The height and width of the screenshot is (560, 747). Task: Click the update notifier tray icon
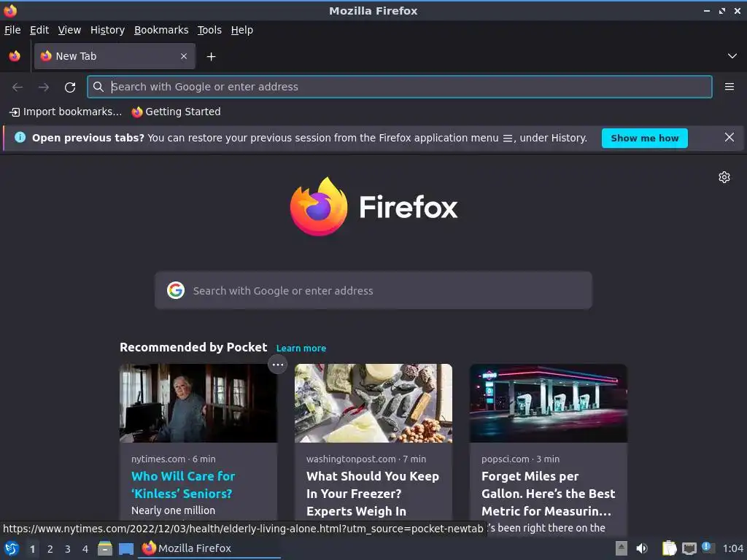708,548
